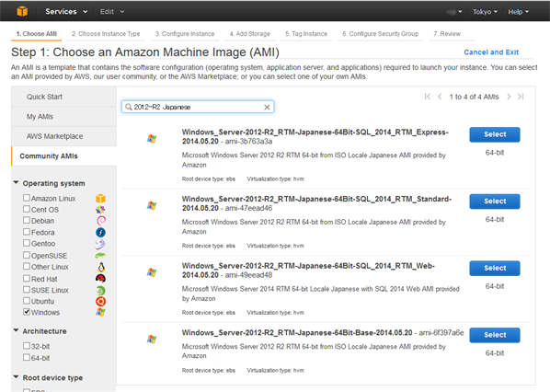The width and height of the screenshot is (550, 392).
Task: Click the Ubuntu orange circle icon
Action: pyautogui.click(x=100, y=302)
